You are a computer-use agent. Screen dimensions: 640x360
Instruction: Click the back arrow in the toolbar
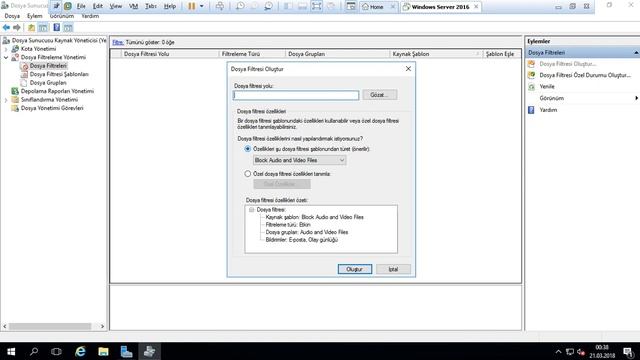pos(6,27)
